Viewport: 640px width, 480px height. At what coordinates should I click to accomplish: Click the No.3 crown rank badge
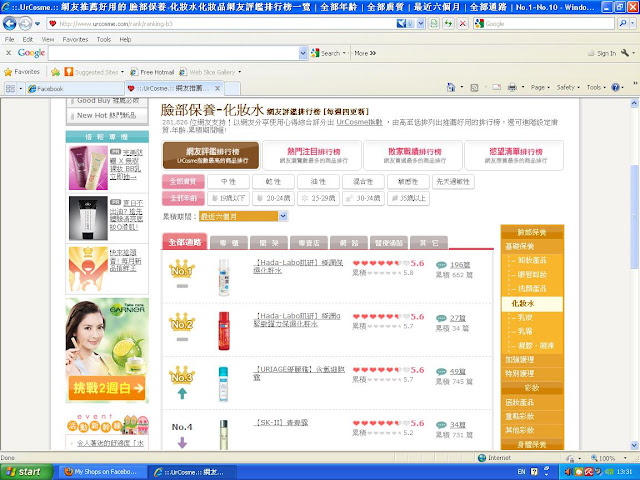click(182, 376)
